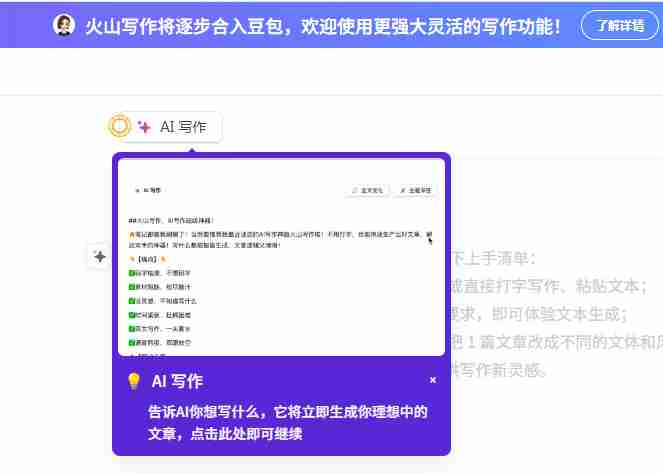Close the AI 写作 tooltip
The image size is (663, 474).
[433, 380]
